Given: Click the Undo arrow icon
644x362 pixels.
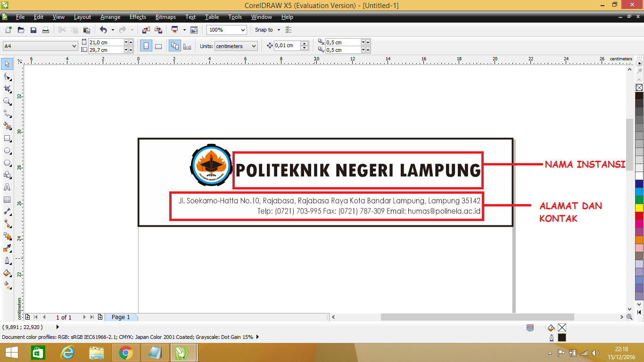Looking at the screenshot, I should pyautogui.click(x=103, y=30).
